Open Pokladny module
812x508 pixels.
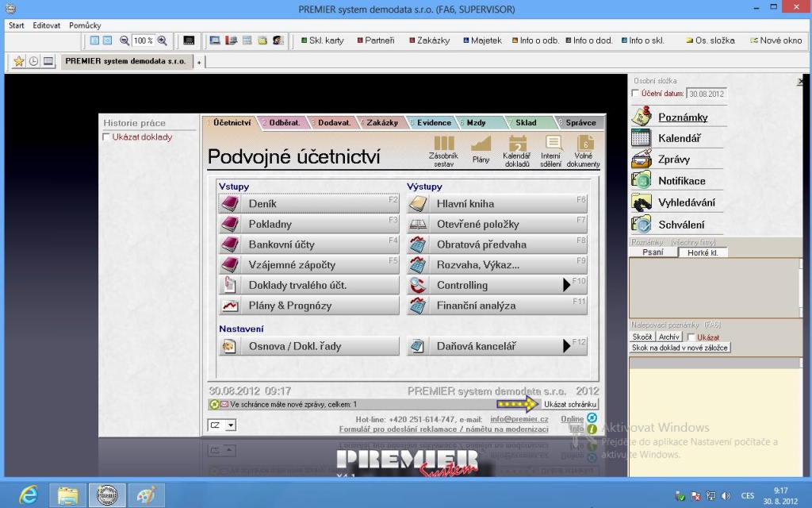pos(308,224)
